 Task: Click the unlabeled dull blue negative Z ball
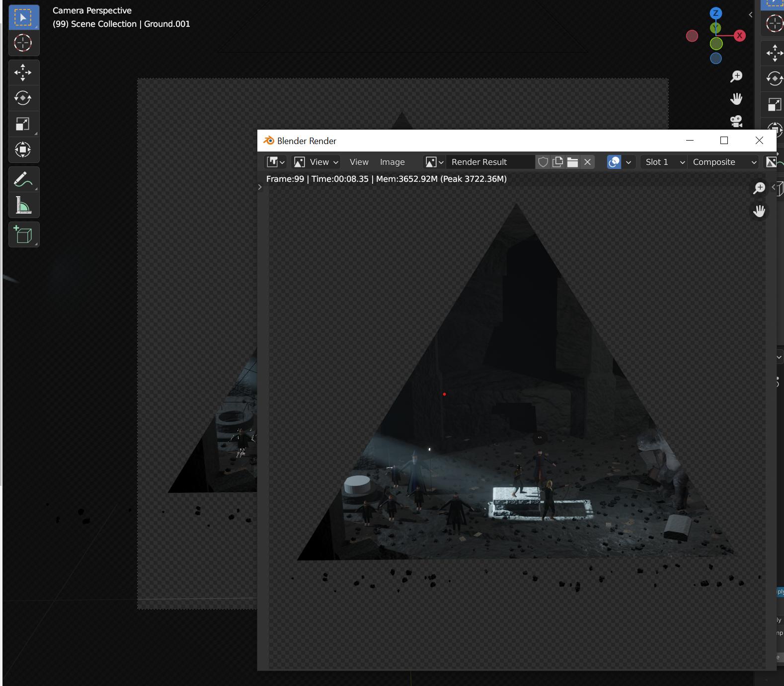(x=716, y=59)
